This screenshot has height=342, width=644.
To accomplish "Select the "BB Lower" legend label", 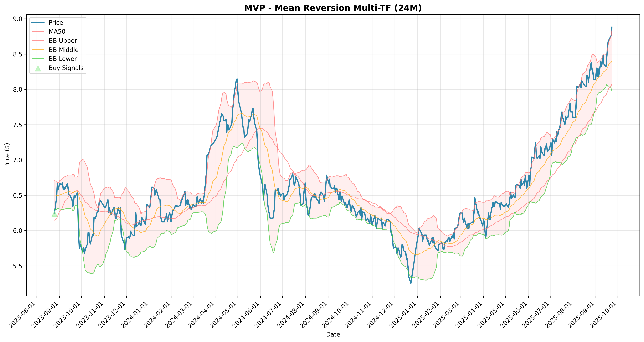I will [x=63, y=59].
